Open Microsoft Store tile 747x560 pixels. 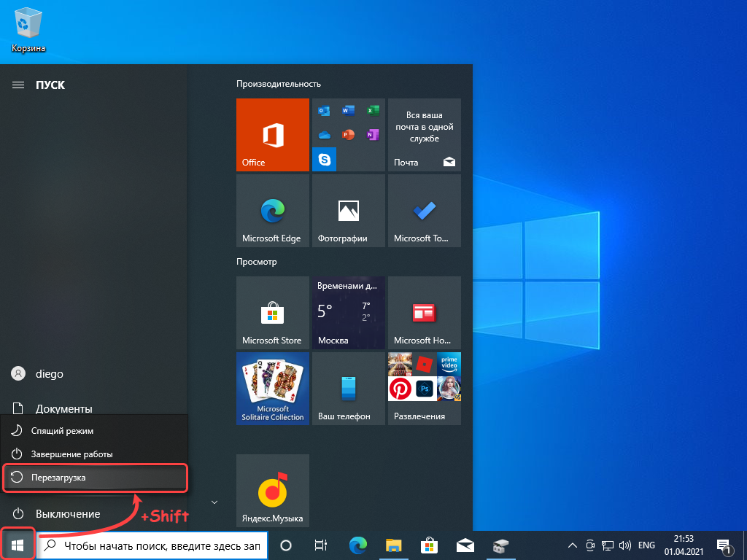tap(272, 313)
